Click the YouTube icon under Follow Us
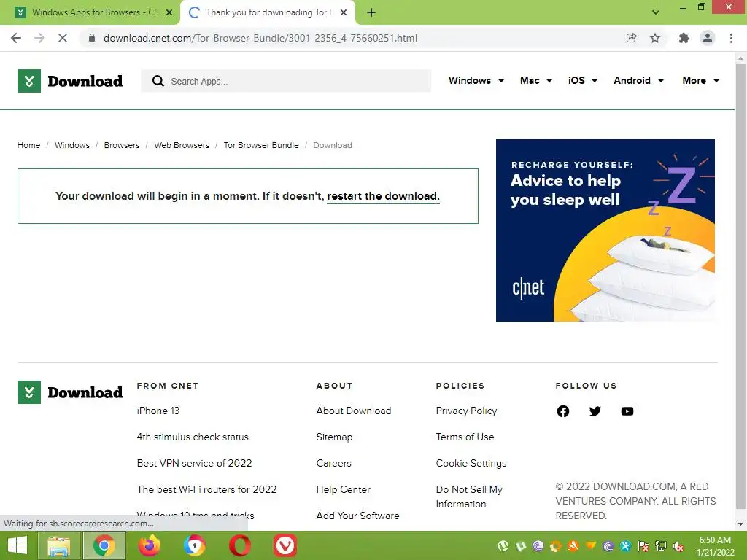 [x=627, y=411]
